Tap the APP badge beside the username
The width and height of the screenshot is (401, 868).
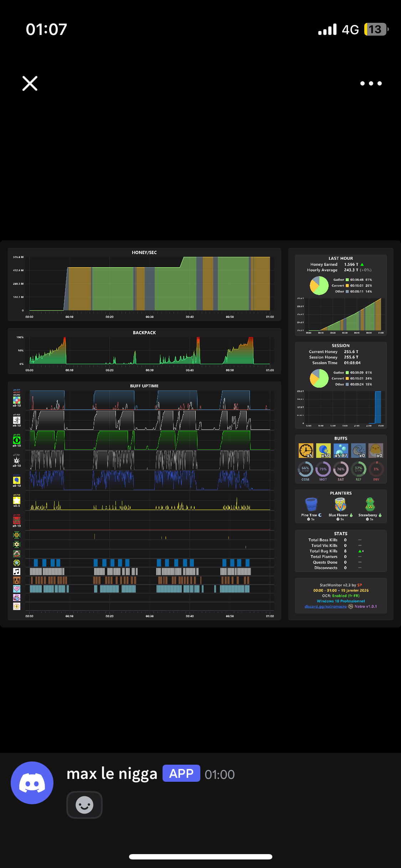(x=181, y=774)
